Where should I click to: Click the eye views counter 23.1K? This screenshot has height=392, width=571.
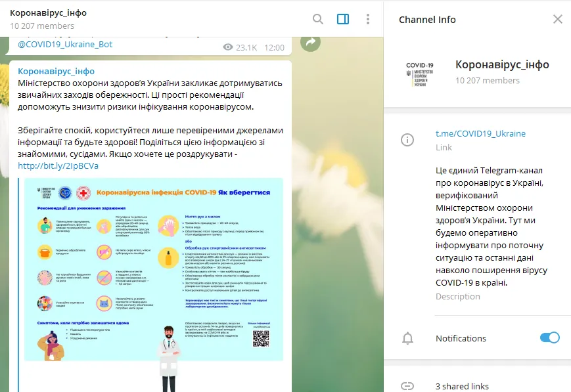(240, 47)
